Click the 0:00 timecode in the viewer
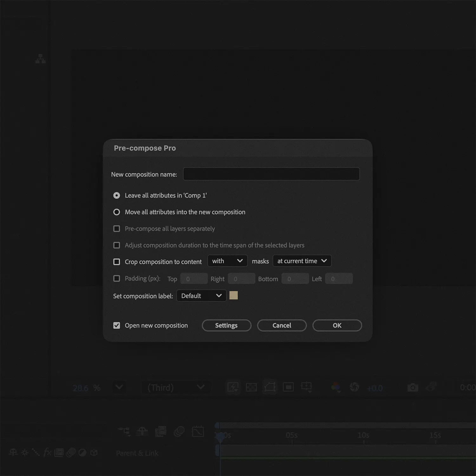 click(x=468, y=387)
